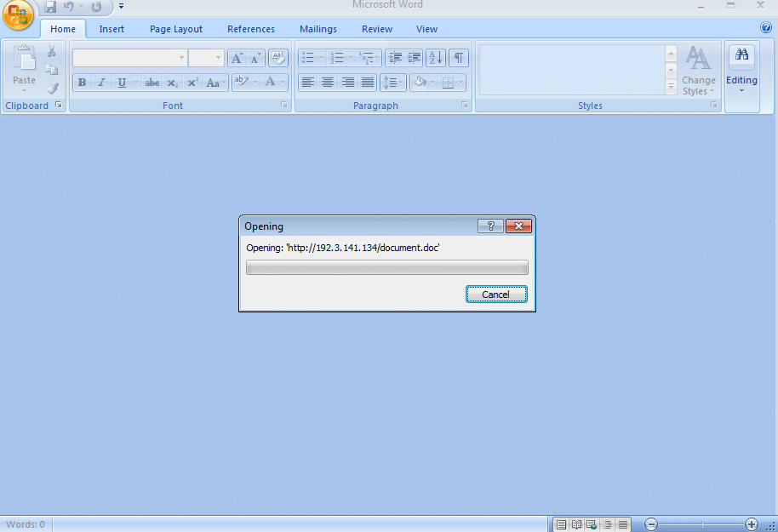Close the Opening dialog with X

click(518, 226)
